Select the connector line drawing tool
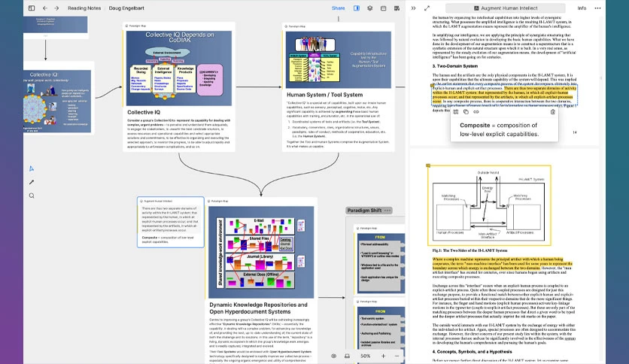The height and width of the screenshot is (364, 629). click(x=32, y=182)
